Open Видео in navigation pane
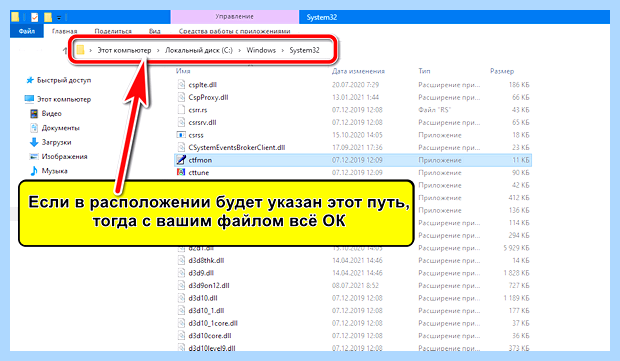 click(51, 113)
